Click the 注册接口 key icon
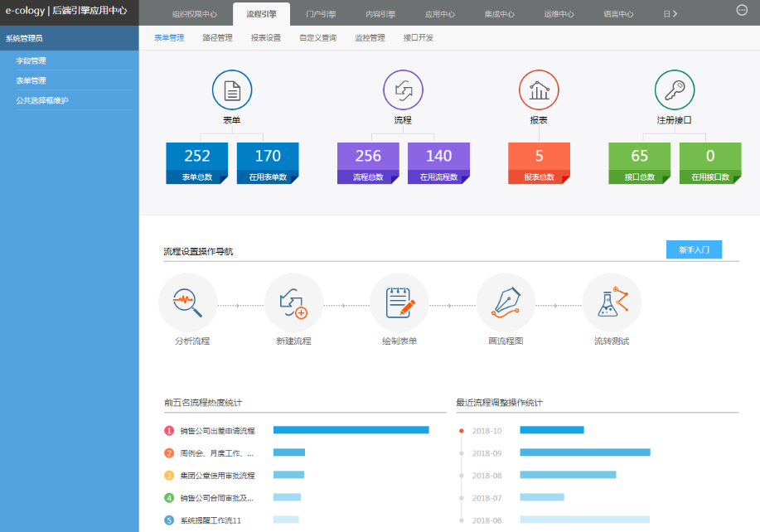Viewport: 760px width, 532px height. [x=675, y=90]
